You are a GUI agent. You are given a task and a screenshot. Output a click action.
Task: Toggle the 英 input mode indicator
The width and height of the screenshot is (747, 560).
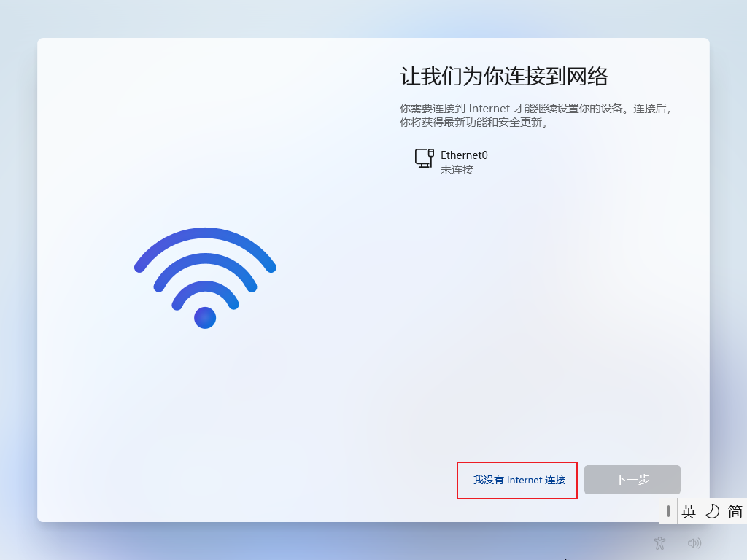pos(689,511)
